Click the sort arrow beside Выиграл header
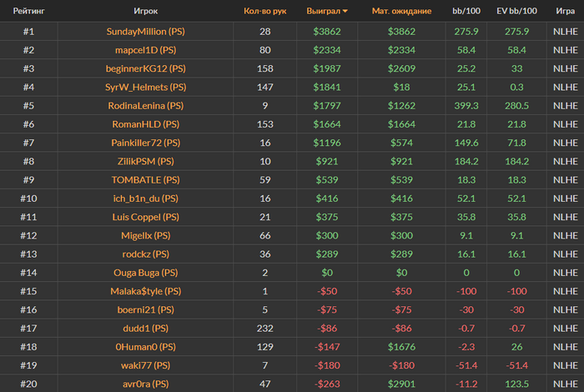 coord(345,11)
